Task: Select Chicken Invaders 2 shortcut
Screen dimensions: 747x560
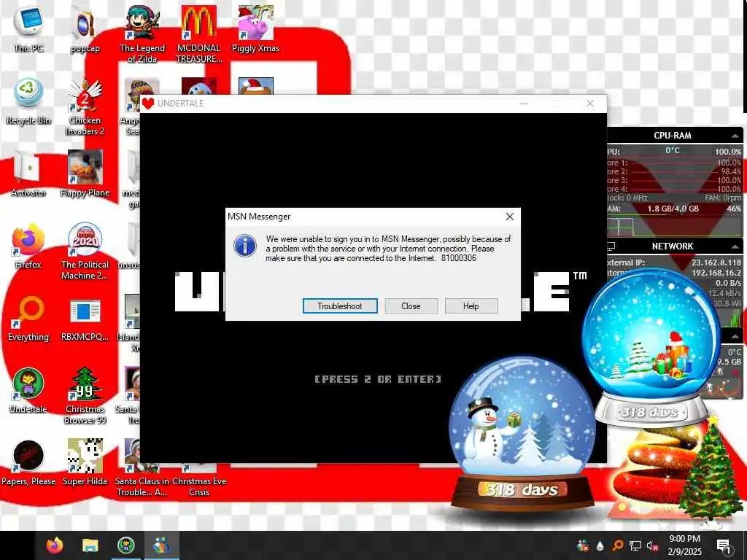Action: click(85, 107)
